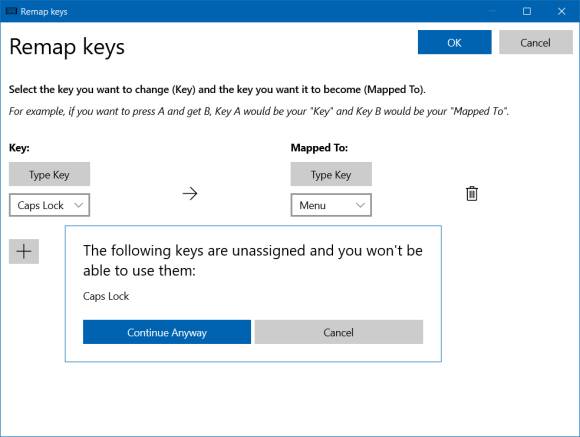Open the Caps Lock key dropdown
This screenshot has width=580, height=437.
[x=50, y=205]
